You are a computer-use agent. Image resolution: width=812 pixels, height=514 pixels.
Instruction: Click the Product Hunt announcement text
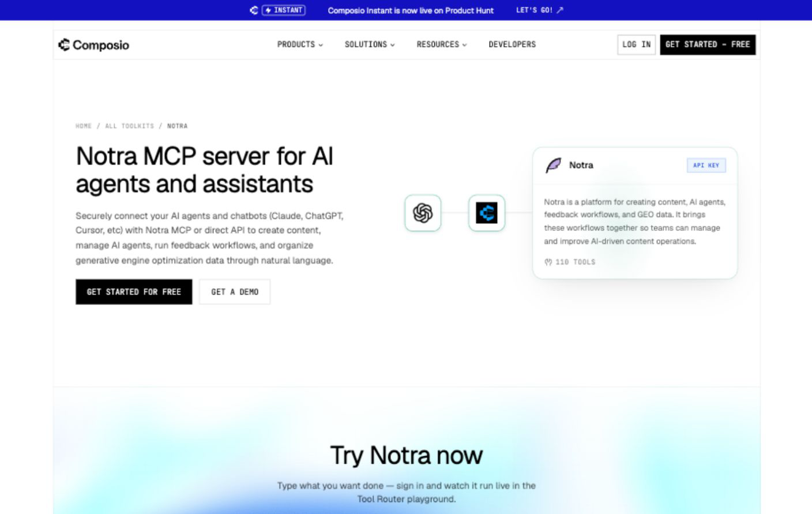click(x=411, y=10)
